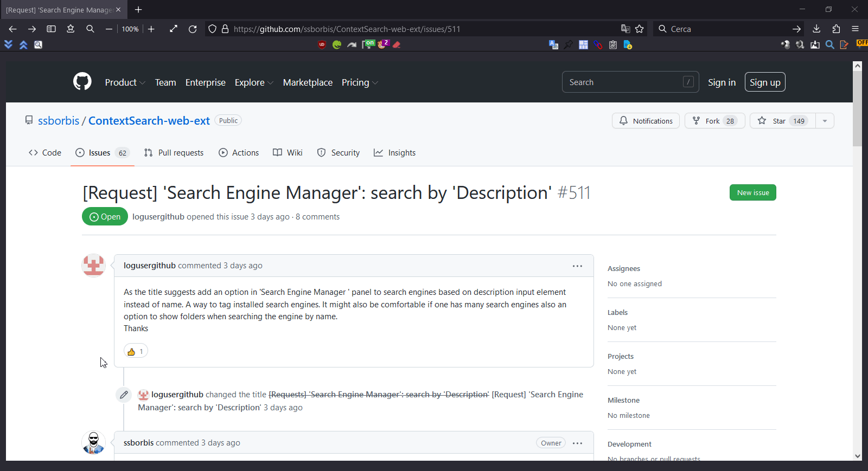
Task: Click the browser Back arrow
Action: pyautogui.click(x=12, y=29)
